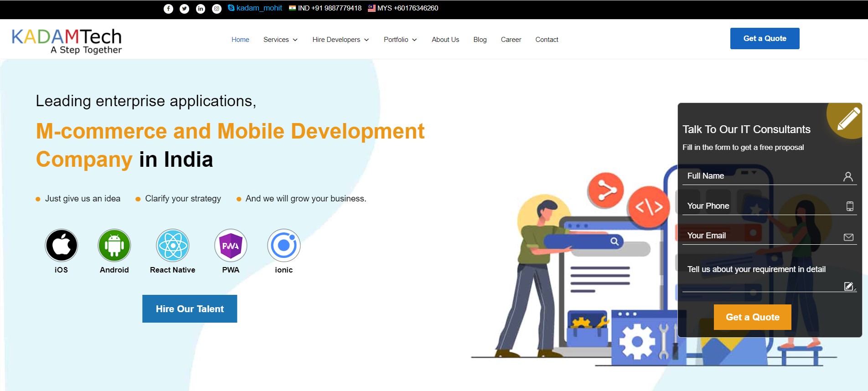The width and height of the screenshot is (868, 391).
Task: Focus the Your Email field
Action: (x=770, y=236)
